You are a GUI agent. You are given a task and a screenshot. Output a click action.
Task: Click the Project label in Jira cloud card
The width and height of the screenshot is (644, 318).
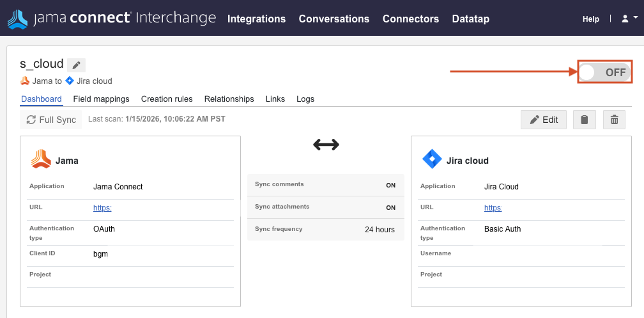[431, 274]
